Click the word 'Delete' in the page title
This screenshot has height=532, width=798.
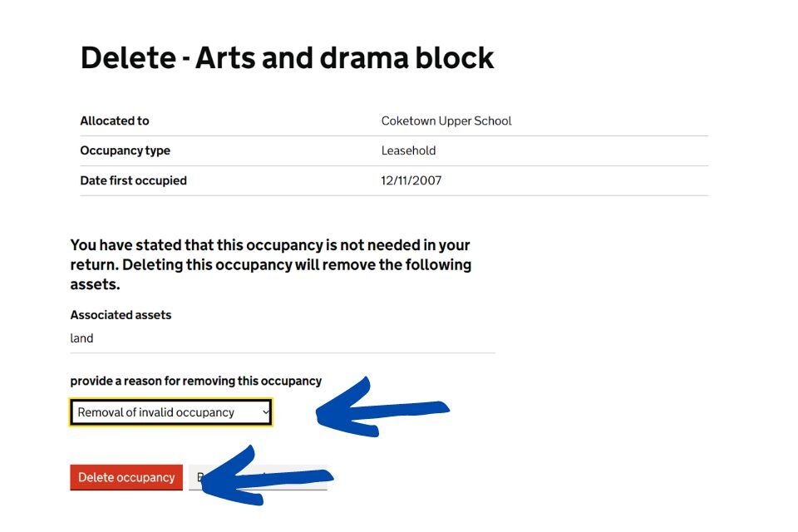(127, 57)
